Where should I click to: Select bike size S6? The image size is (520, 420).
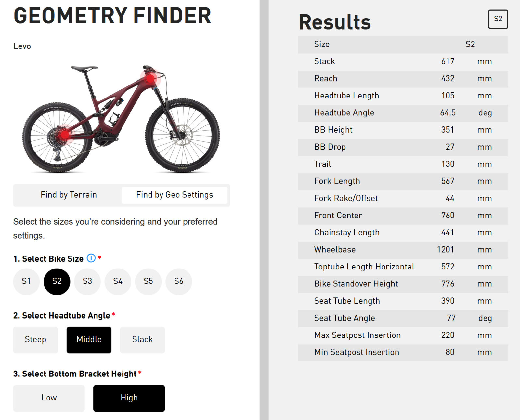coord(179,282)
